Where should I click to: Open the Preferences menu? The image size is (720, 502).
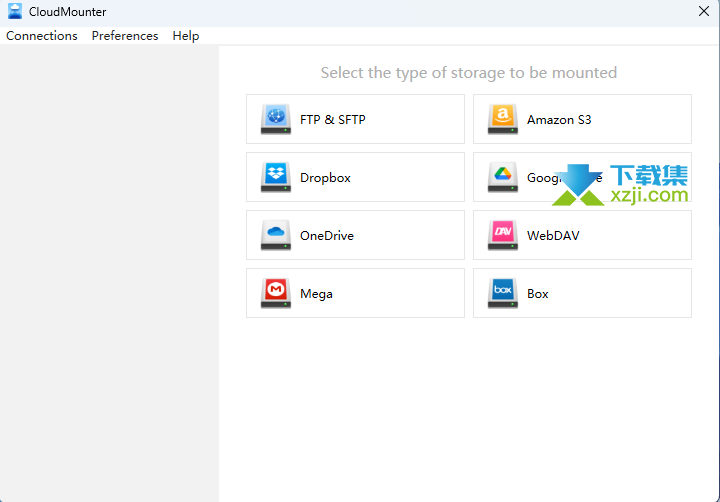point(125,36)
